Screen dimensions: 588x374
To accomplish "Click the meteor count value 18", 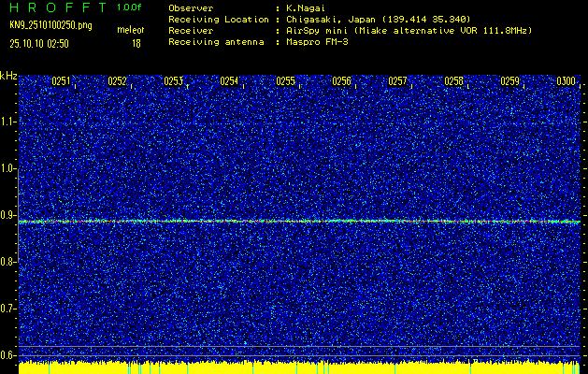I will tap(136, 43).
